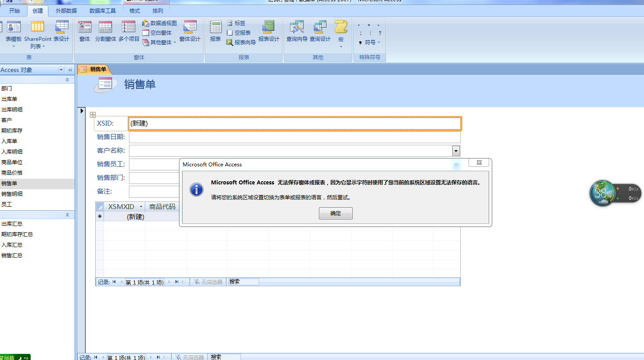Viewport: 644px width, 360px height.
Task: Click next record arrow in subform navigator
Action: (x=169, y=282)
